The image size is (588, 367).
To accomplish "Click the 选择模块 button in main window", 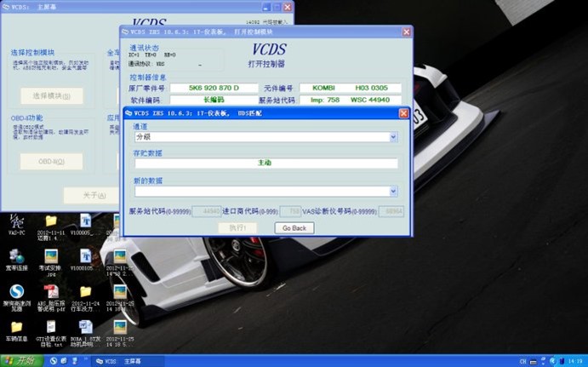I will 46,95.
